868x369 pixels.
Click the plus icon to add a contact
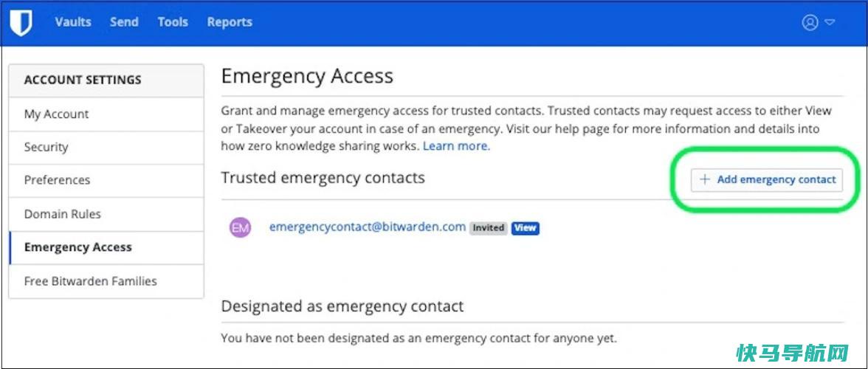(x=704, y=180)
